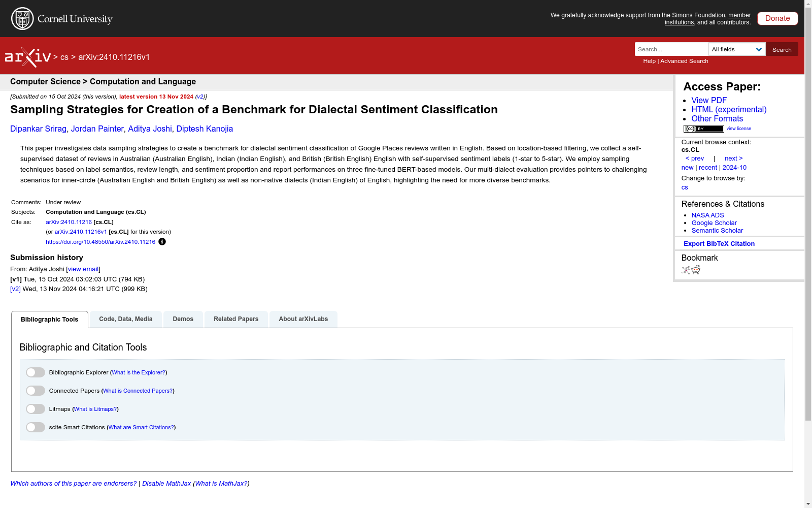Click Export BibTeX Citation

click(719, 244)
